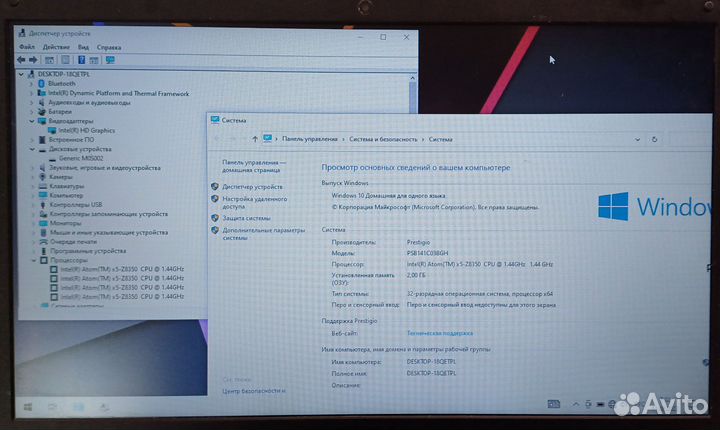The image size is (720, 430).
Task: Select the Generic M05002 disk drive
Action: click(x=85, y=158)
